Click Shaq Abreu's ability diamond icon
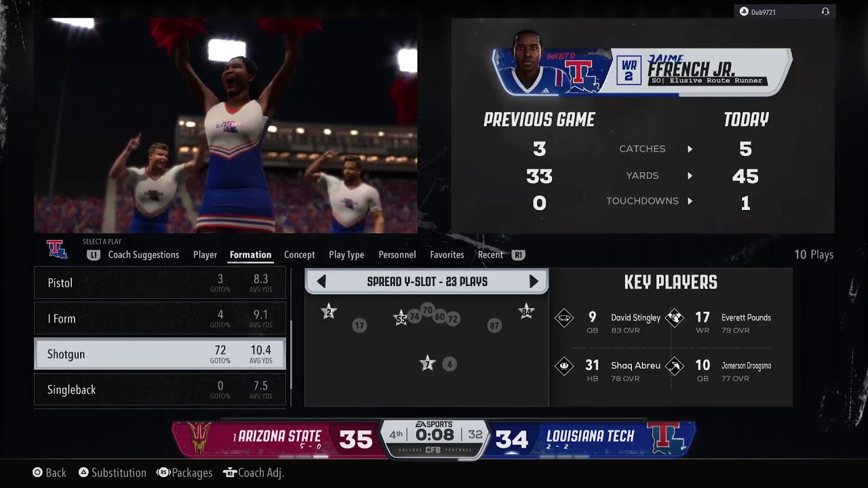The width and height of the screenshot is (868, 488). (x=564, y=366)
